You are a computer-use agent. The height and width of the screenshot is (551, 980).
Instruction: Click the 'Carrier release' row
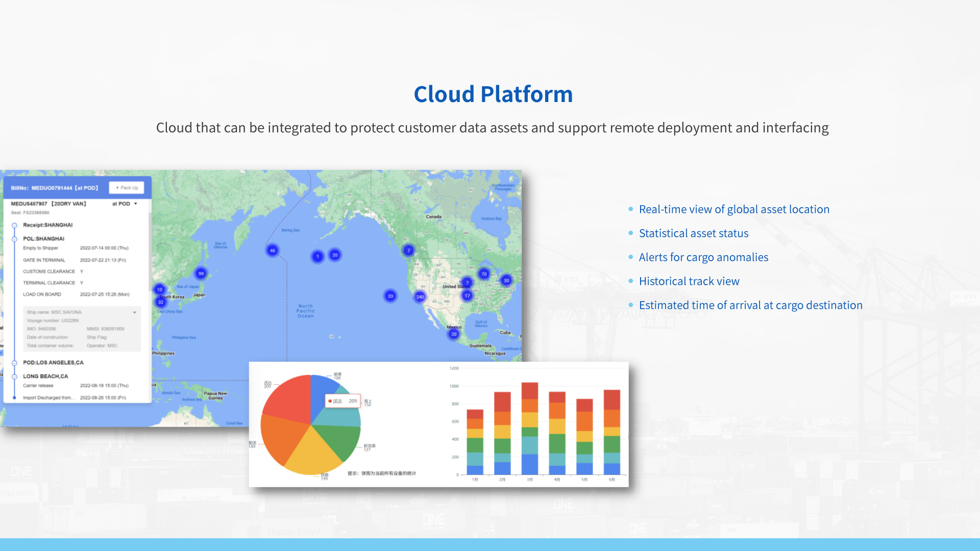coord(76,386)
